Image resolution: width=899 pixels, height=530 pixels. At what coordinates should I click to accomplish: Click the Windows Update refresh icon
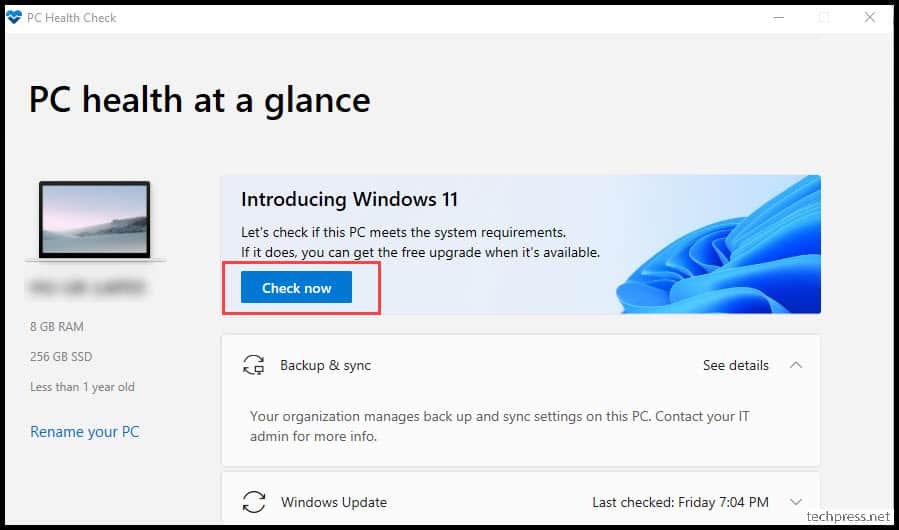coord(253,502)
